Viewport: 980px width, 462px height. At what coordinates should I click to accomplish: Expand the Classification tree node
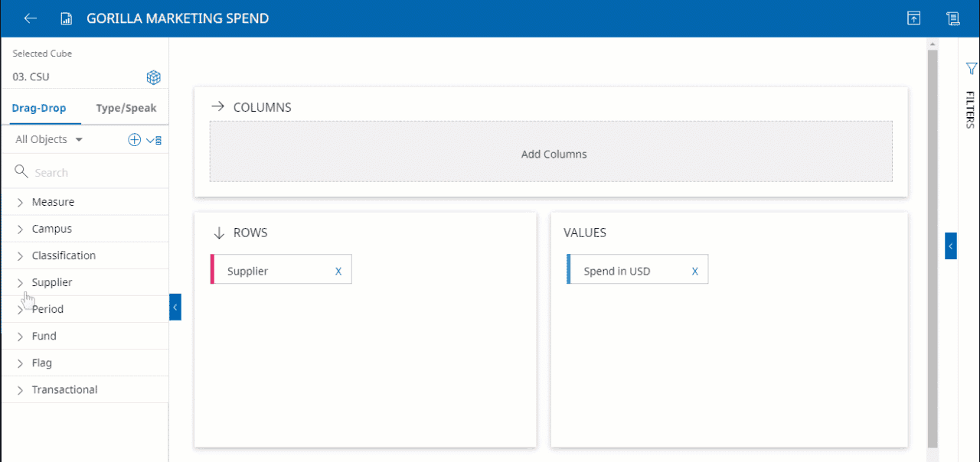21,256
